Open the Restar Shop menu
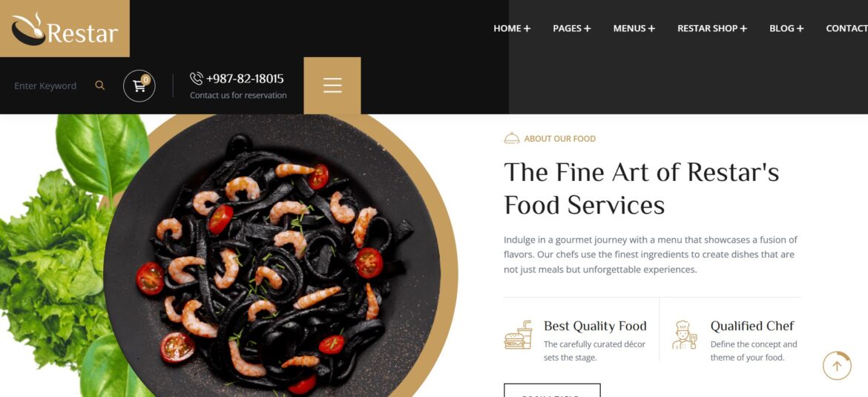The image size is (868, 397). 712,28
